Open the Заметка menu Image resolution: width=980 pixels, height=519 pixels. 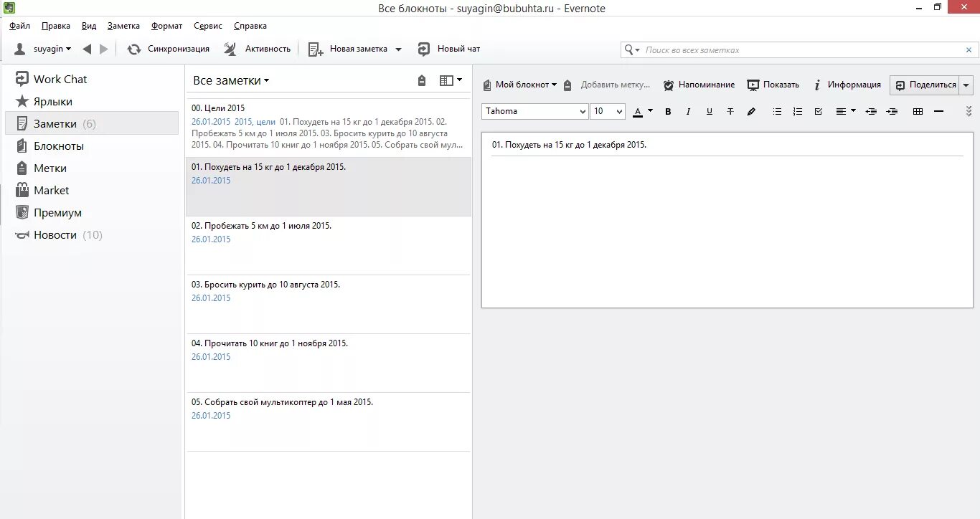click(123, 26)
